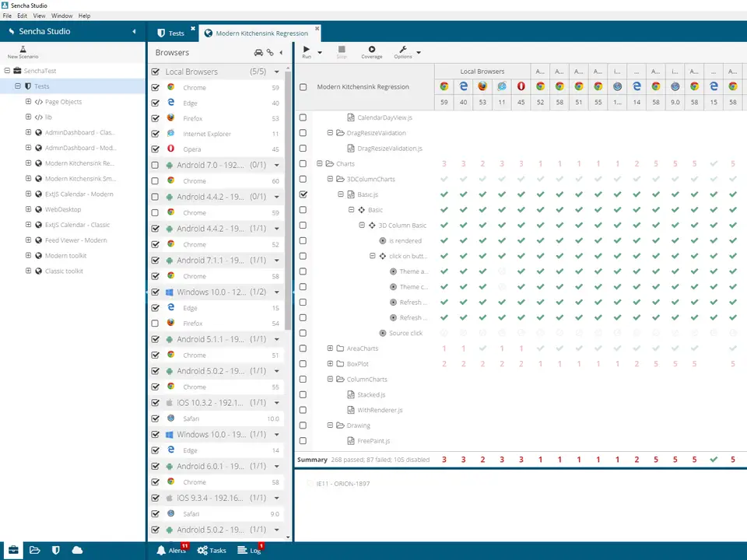Expand the BoxPlot folder

(330, 364)
